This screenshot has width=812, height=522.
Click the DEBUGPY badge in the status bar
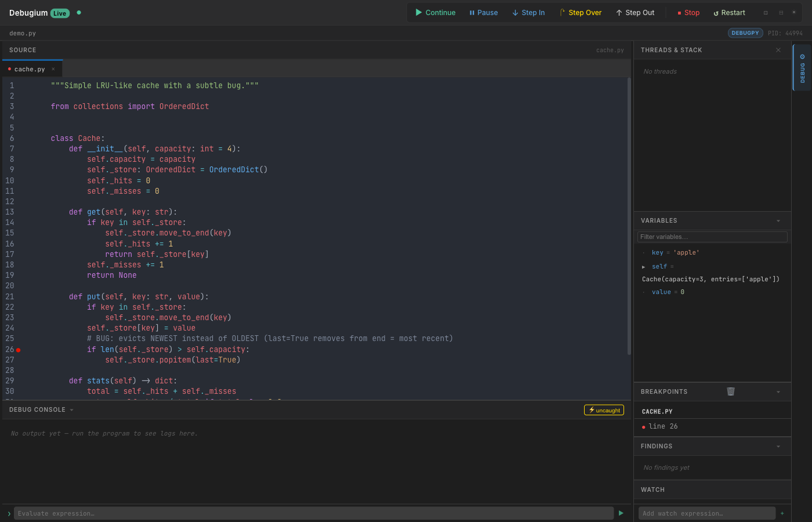point(745,32)
